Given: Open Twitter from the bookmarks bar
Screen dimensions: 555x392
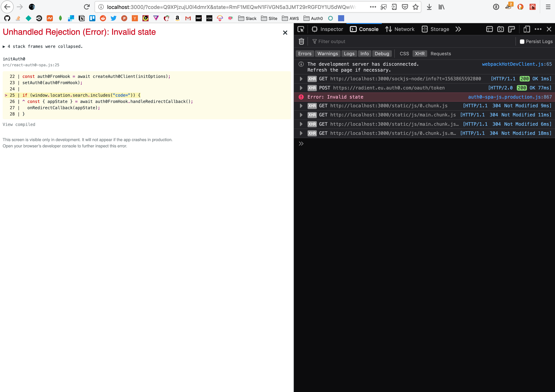Looking at the screenshot, I should 113,18.
